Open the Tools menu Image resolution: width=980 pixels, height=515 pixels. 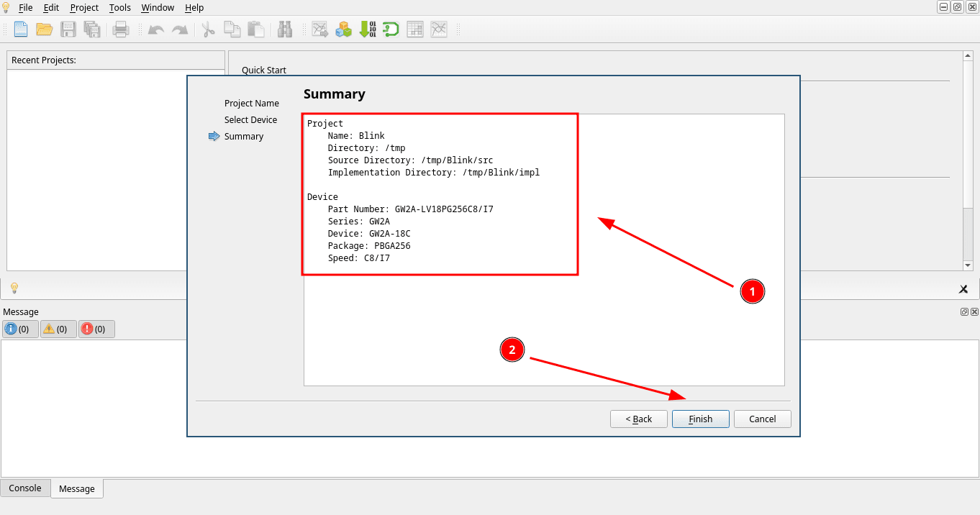point(120,7)
